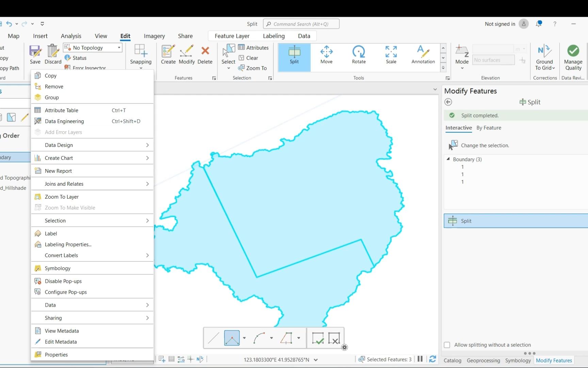Click Change the selection link
588x368 pixels.
pyautogui.click(x=485, y=145)
